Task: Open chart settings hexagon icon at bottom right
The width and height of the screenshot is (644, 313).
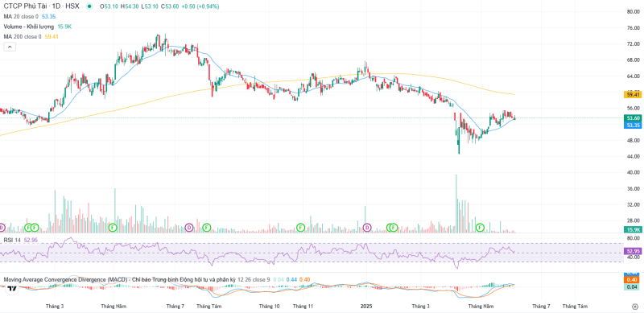Action: coord(634,307)
